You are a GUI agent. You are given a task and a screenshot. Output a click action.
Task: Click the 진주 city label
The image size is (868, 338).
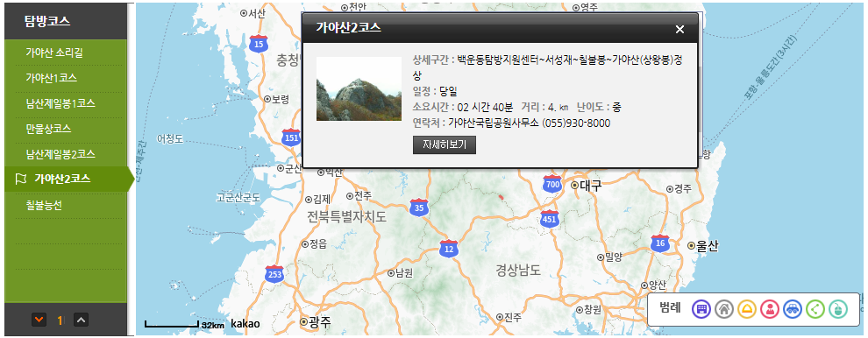click(x=513, y=317)
